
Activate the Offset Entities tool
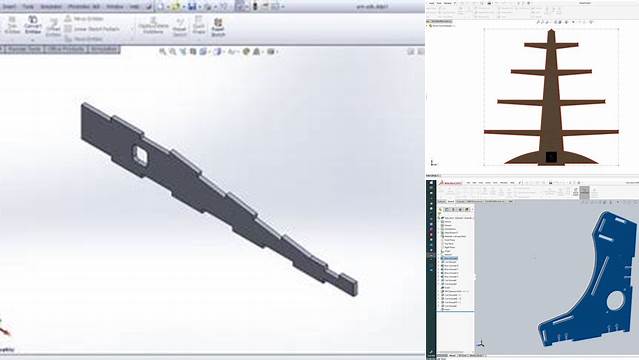[53, 28]
